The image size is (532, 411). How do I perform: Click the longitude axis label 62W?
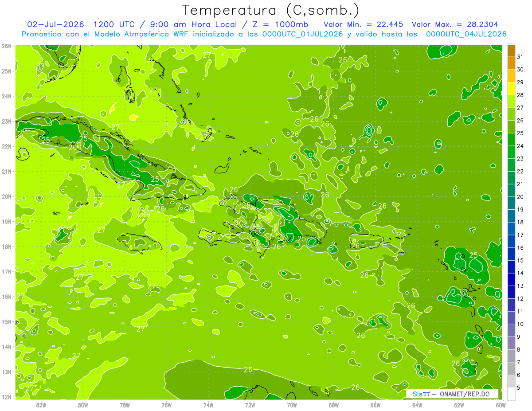[x=459, y=405]
